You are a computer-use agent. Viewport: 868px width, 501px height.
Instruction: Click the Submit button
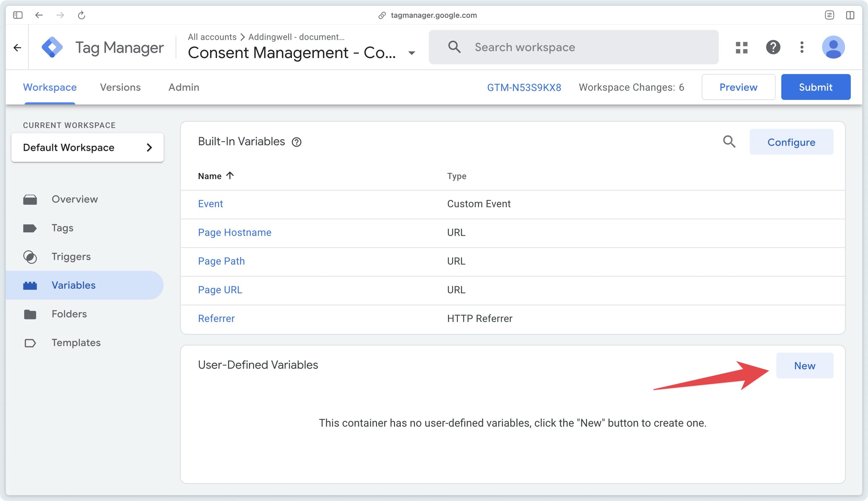(816, 87)
